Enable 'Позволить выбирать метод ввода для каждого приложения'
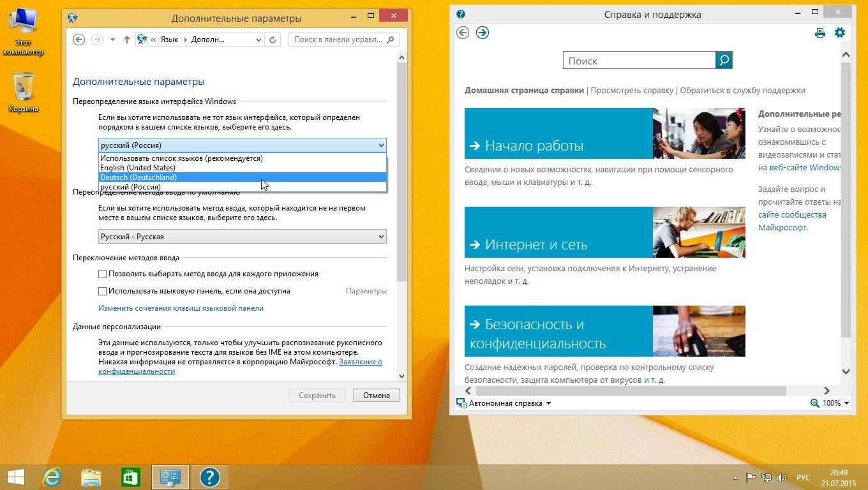 point(102,274)
